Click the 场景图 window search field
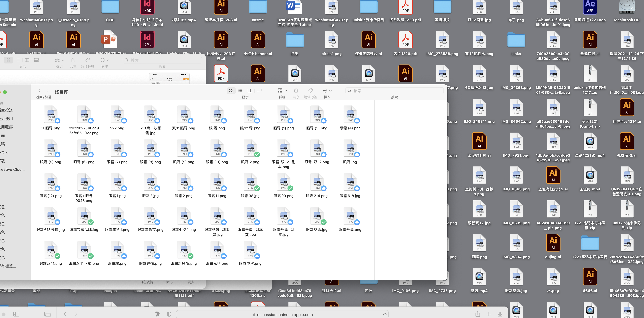The image size is (644, 318). pos(395,91)
